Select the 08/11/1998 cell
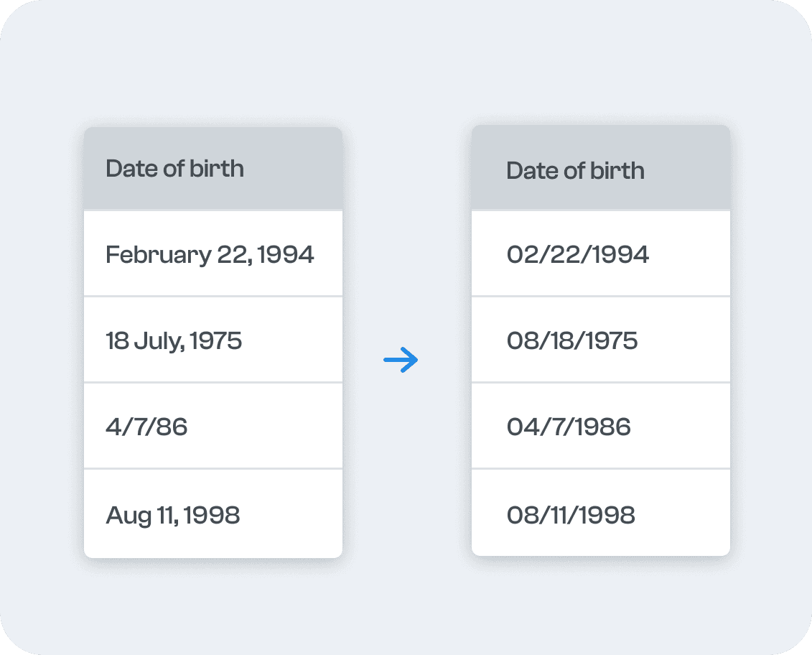The width and height of the screenshot is (812, 655). click(x=600, y=514)
